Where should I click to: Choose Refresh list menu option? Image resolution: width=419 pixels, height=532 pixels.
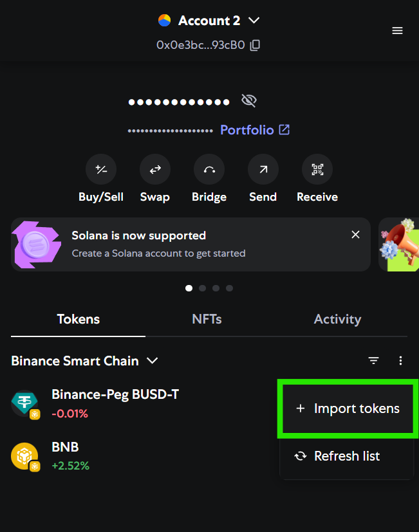pos(346,456)
